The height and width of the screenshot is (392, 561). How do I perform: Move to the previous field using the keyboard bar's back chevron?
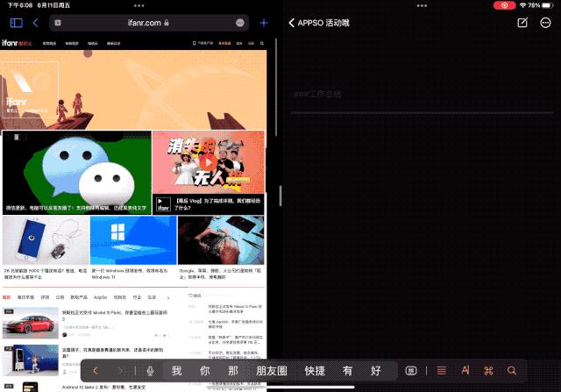(x=96, y=371)
